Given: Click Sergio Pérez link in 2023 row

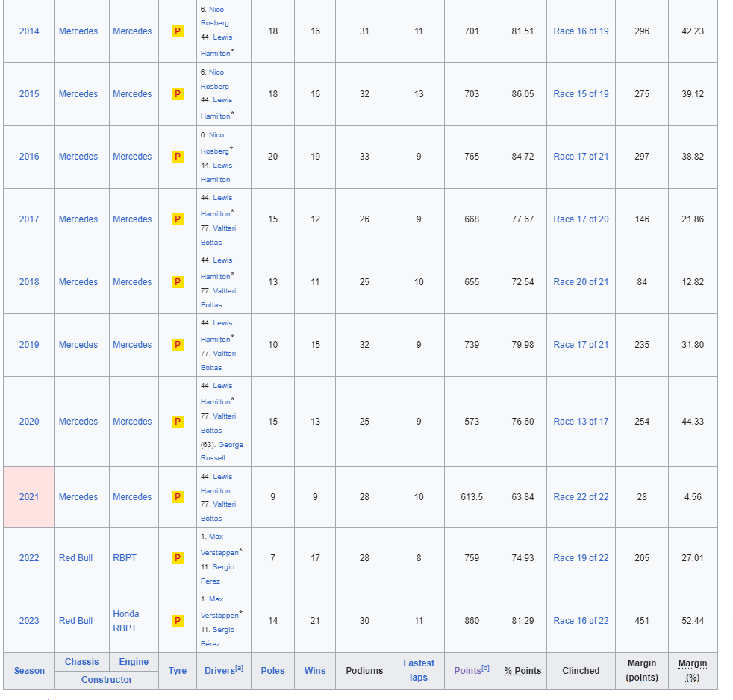Looking at the screenshot, I should click(x=218, y=637).
